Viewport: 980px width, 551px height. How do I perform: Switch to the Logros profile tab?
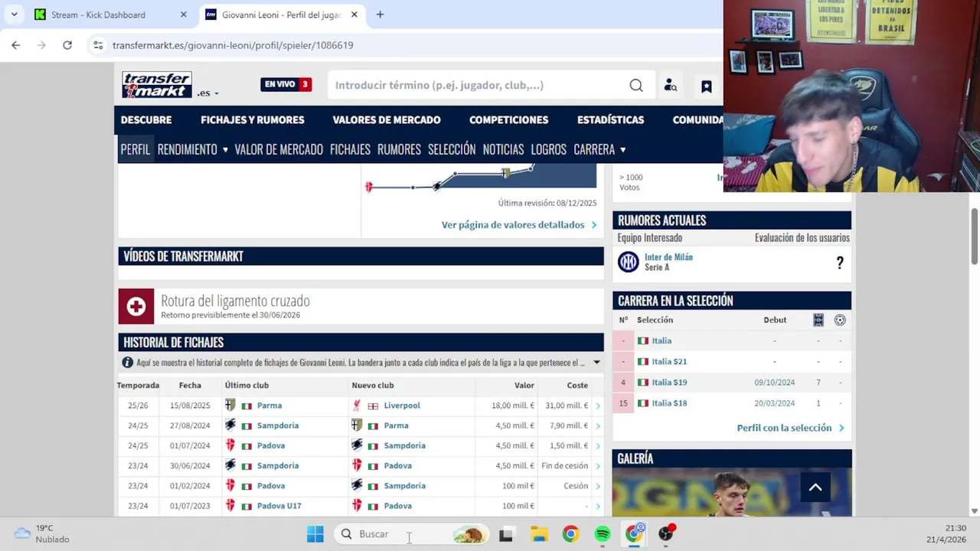click(x=548, y=150)
